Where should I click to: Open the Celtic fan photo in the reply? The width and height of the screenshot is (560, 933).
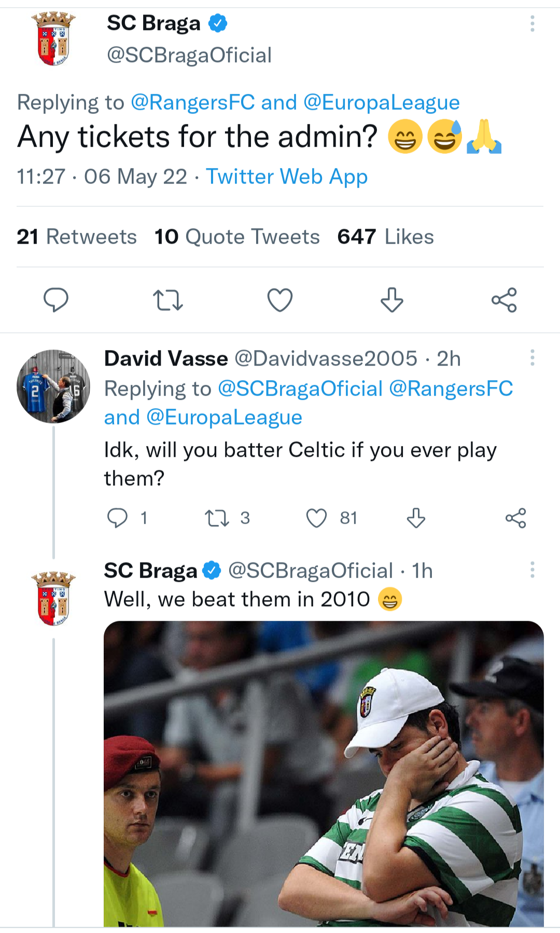[324, 773]
